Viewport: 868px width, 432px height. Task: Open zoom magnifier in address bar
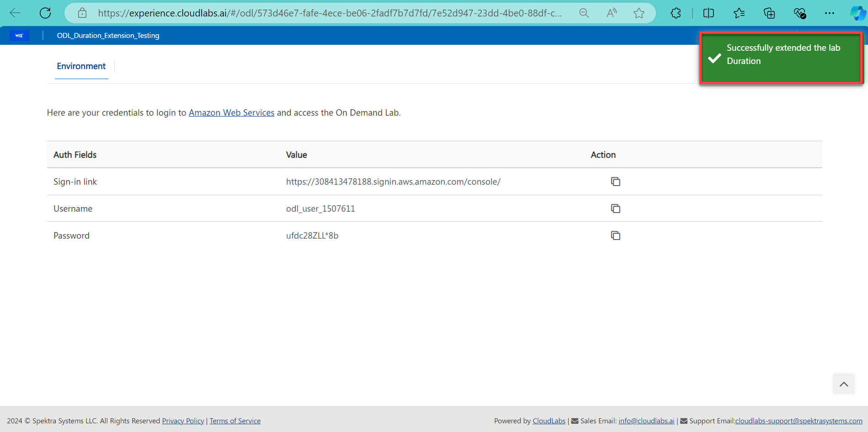[584, 13]
